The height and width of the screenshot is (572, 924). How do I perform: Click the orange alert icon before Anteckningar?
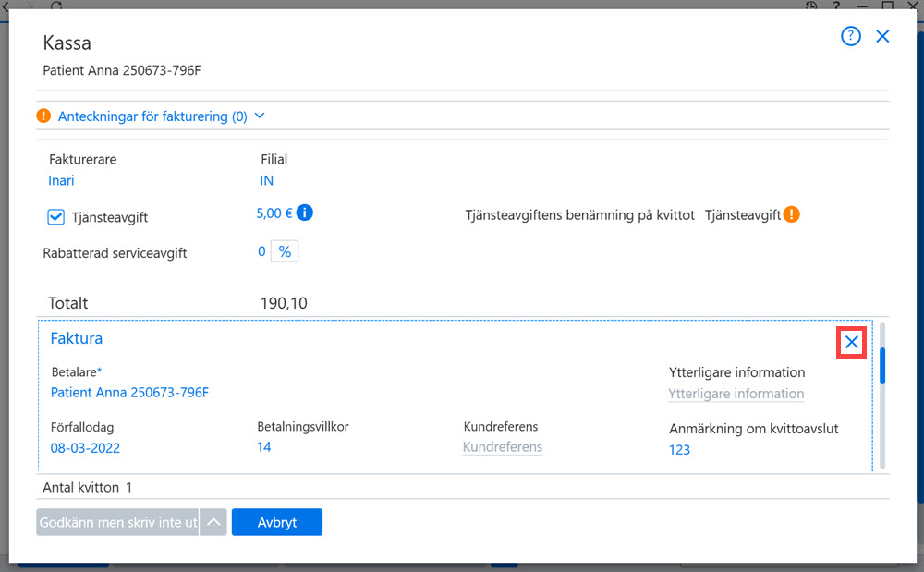pyautogui.click(x=43, y=116)
